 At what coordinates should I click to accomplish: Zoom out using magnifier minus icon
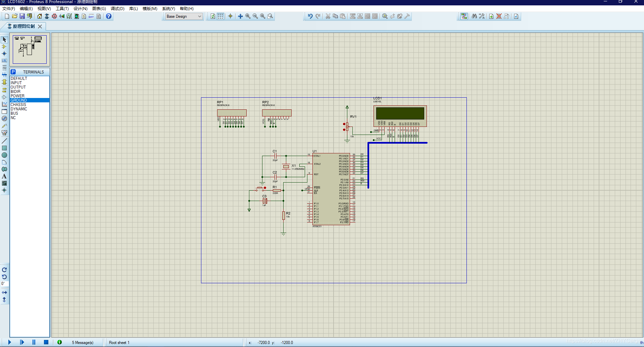tap(255, 16)
